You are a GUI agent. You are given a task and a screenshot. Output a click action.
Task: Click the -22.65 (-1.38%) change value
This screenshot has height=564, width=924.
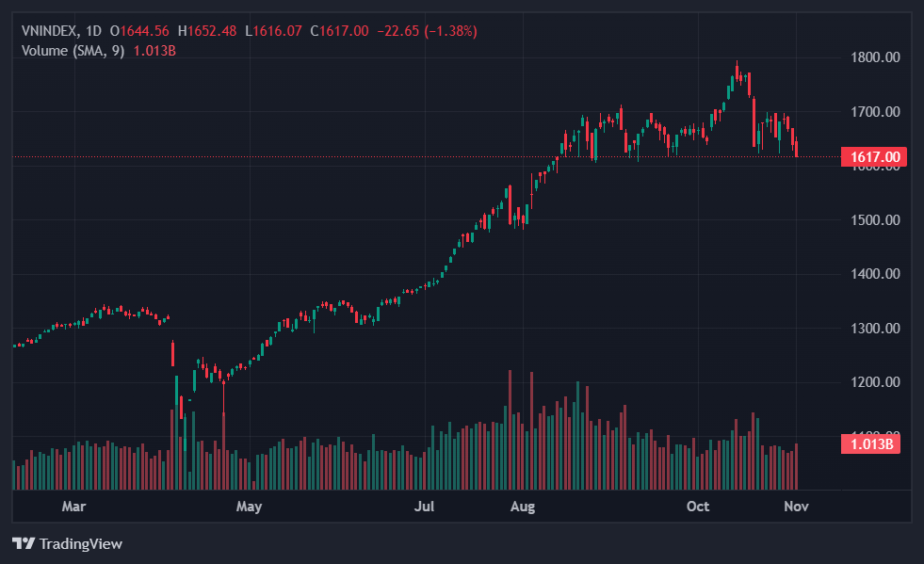[x=427, y=31]
